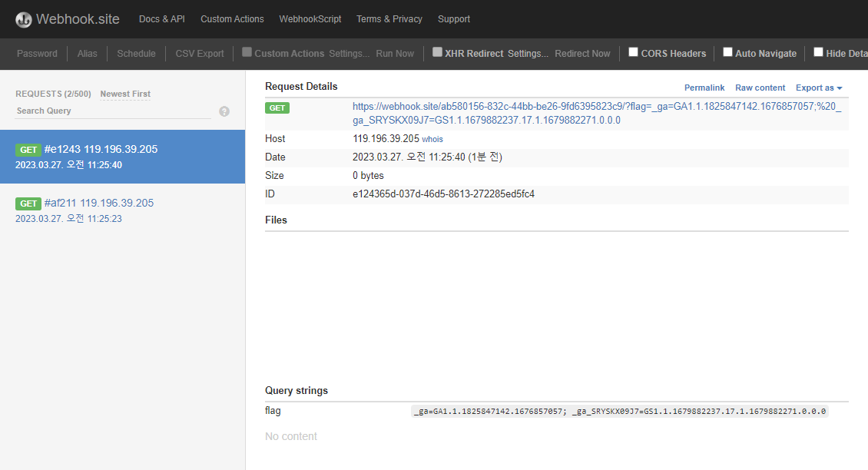Open the Support page

coord(454,19)
